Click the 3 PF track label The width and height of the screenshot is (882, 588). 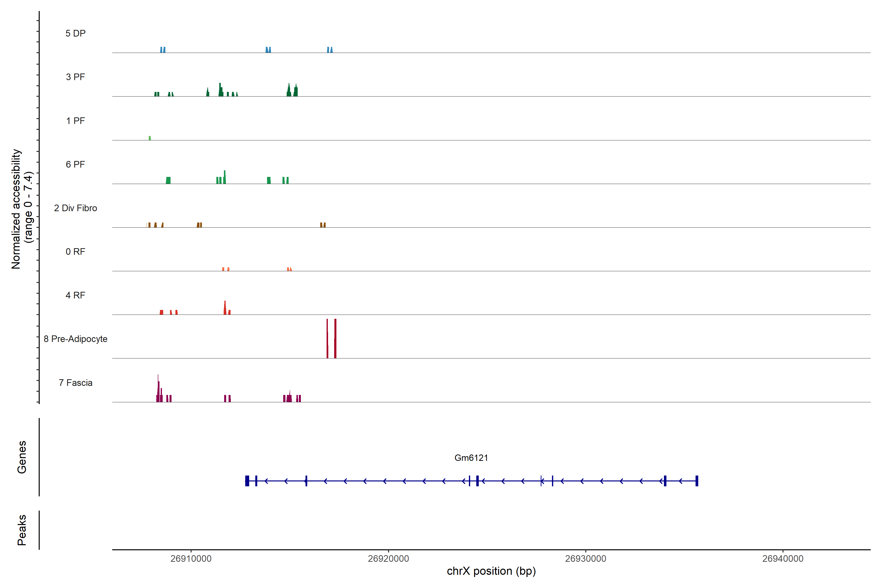coord(75,77)
